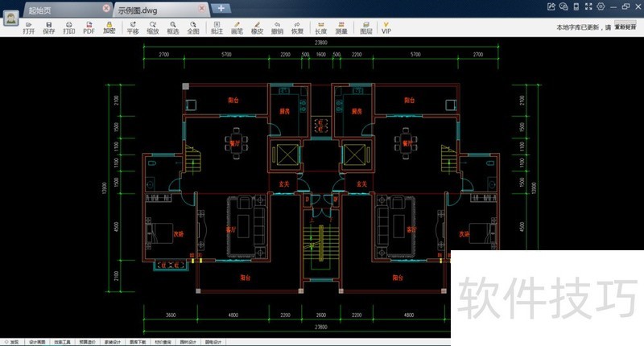
Task: Click the right 玄关 label
Action: click(x=361, y=184)
